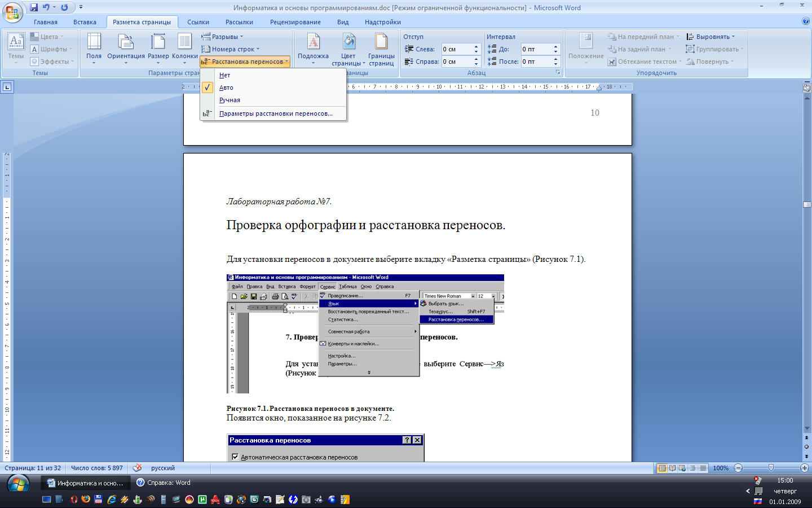Open Границы страниц page borders
The image size is (812, 508).
[x=381, y=50]
